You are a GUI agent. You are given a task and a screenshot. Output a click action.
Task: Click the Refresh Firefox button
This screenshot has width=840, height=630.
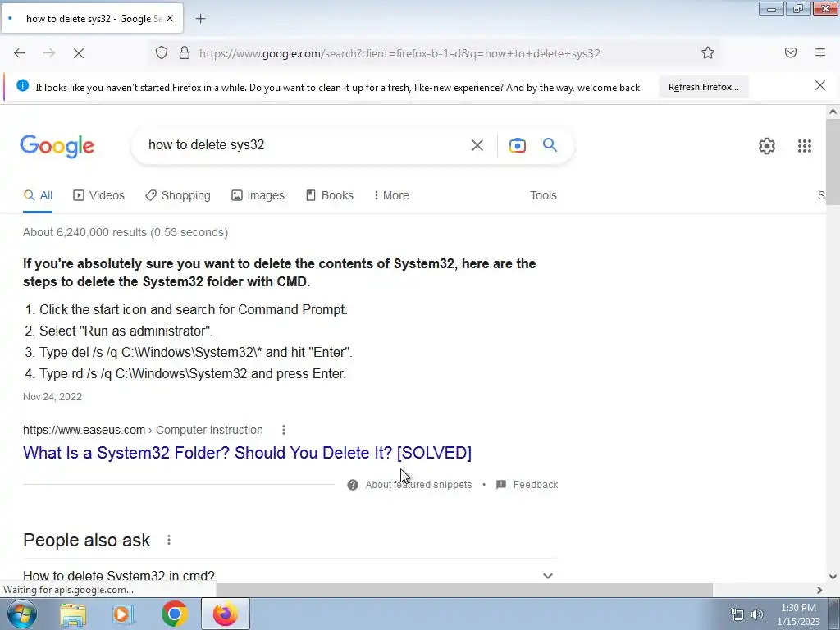pos(703,87)
